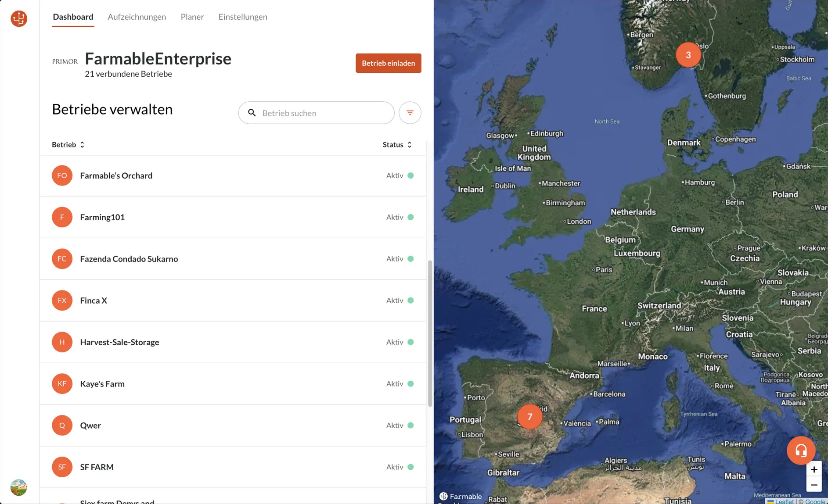This screenshot has height=504, width=828.
Task: Open the map cluster showing 3 farms
Action: coord(688,55)
